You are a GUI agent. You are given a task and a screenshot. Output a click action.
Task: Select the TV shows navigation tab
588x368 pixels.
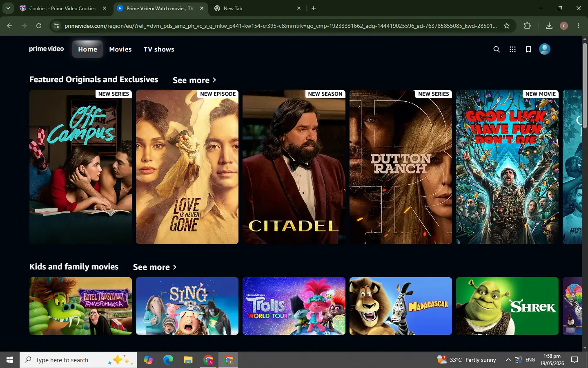tap(159, 49)
